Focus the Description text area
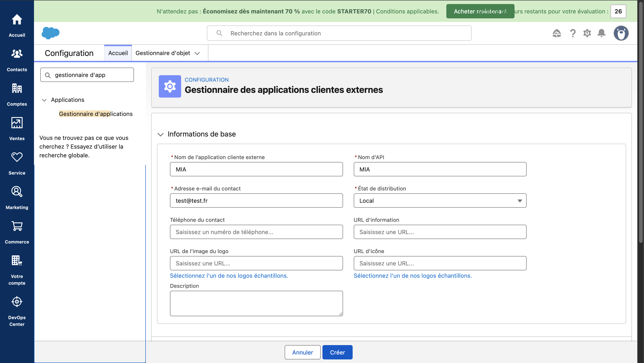644x363 pixels. 256,303
